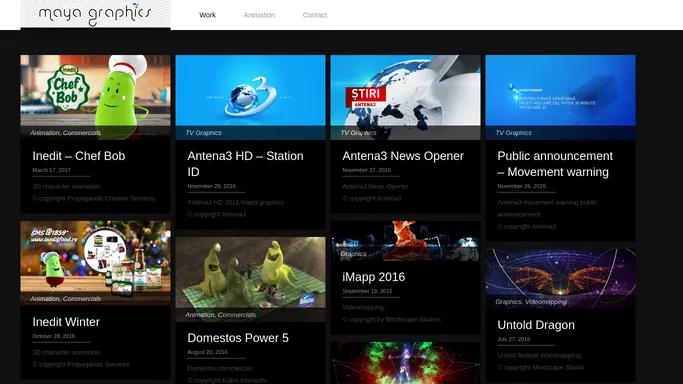The height and width of the screenshot is (384, 683).
Task: Click the November 26, 2016 date
Action: click(521, 186)
